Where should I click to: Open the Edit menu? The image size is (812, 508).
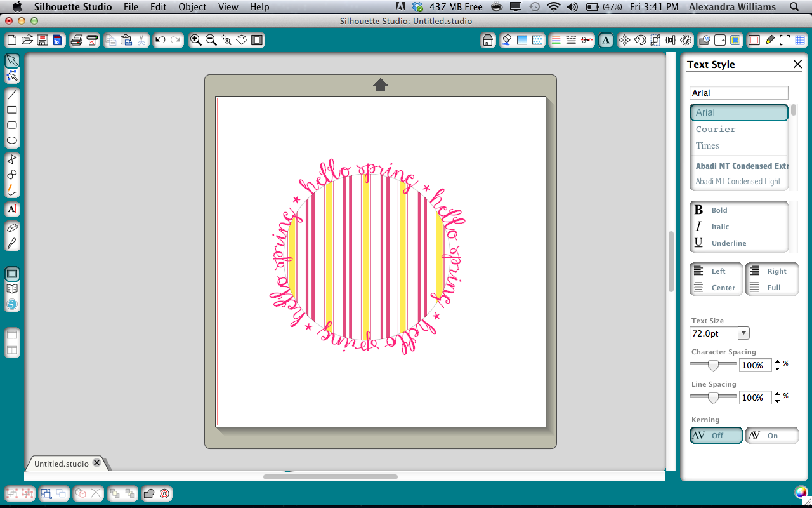coord(159,7)
